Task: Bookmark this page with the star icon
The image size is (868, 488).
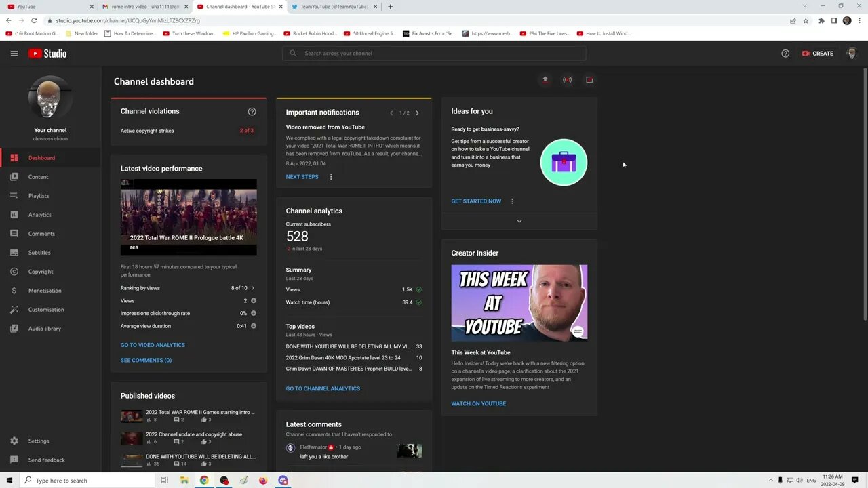Action: click(806, 20)
